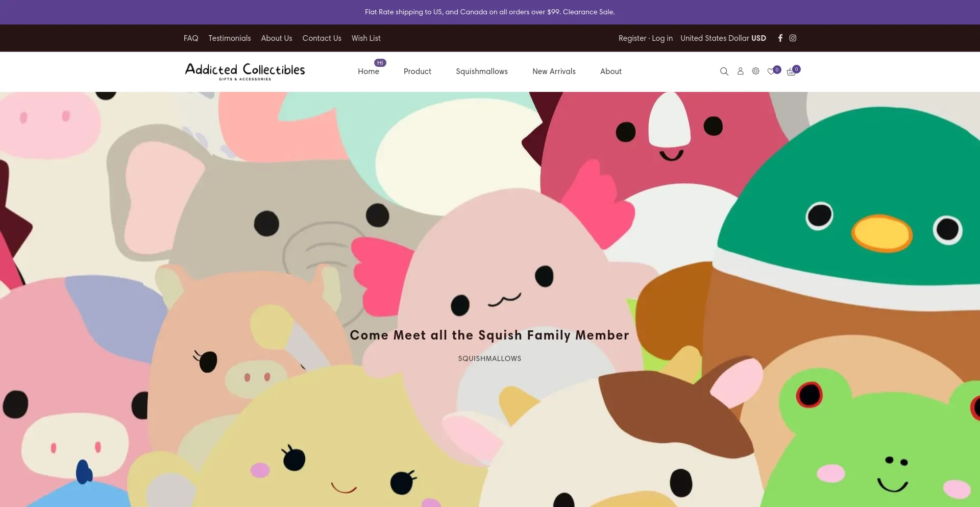
Task: Click the SQUISHMALLOWS banner subtitle
Action: [x=489, y=358]
